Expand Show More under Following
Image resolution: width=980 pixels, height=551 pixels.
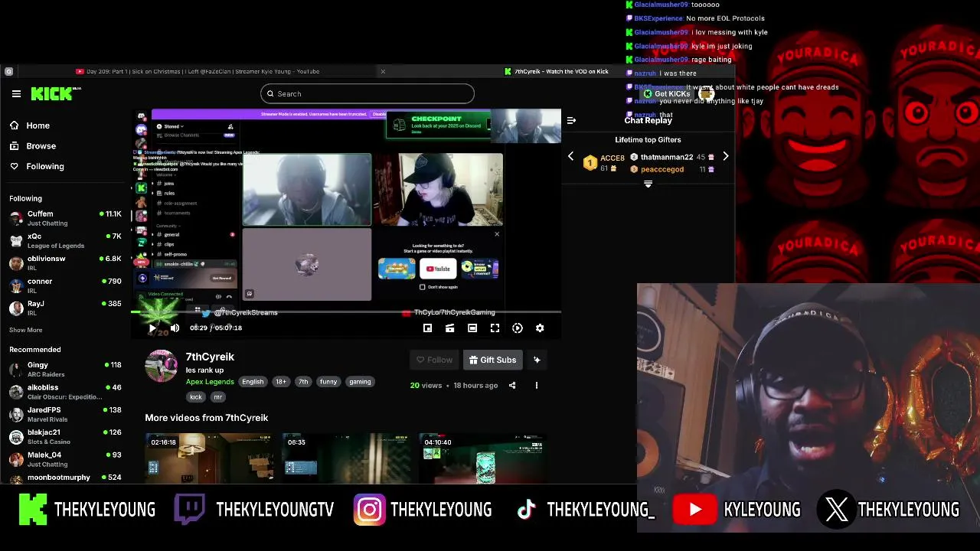click(x=26, y=330)
